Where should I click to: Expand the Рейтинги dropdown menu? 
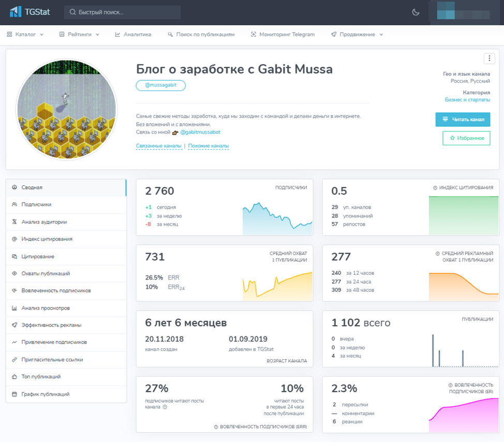tap(79, 34)
